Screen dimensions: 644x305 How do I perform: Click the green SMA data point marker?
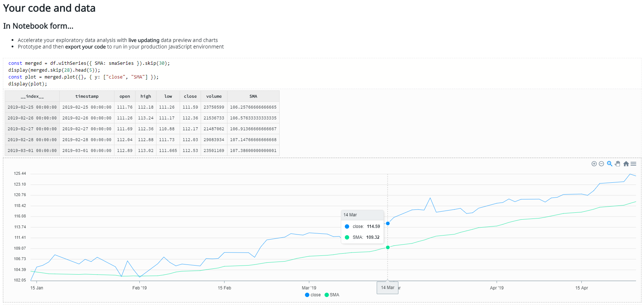[x=388, y=247]
